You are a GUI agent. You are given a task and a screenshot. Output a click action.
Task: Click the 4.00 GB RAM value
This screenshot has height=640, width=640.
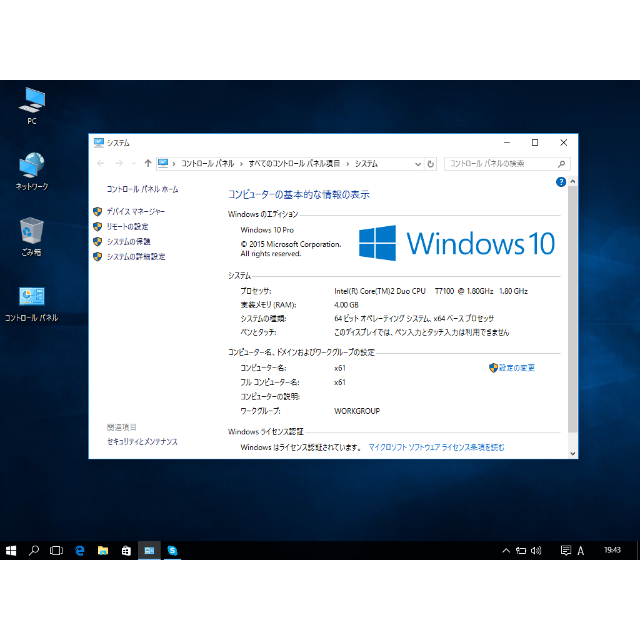tap(346, 305)
